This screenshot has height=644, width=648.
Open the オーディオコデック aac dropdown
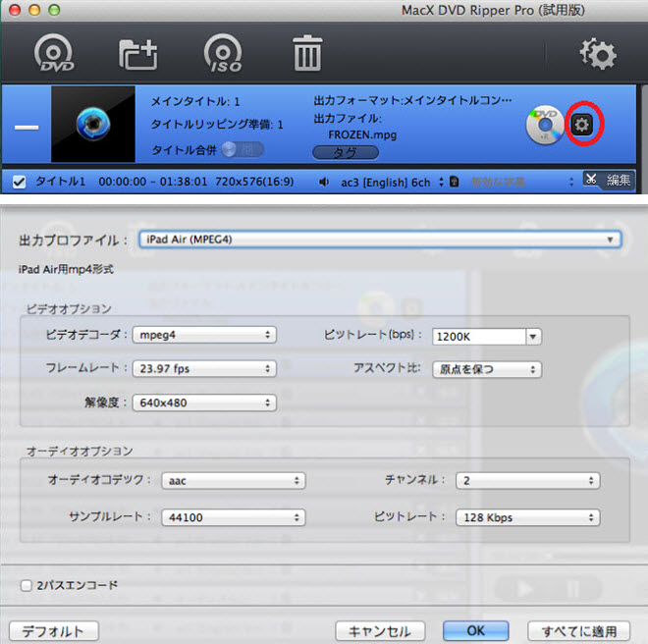(234, 481)
